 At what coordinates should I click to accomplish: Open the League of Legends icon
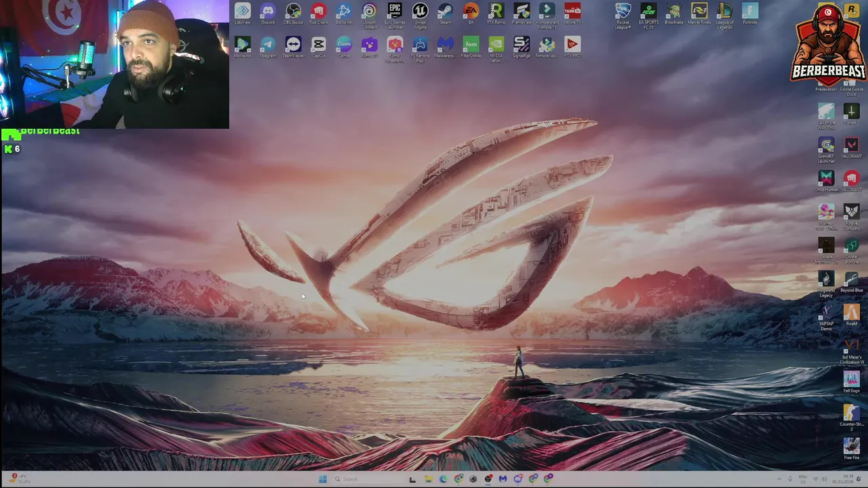point(724,16)
